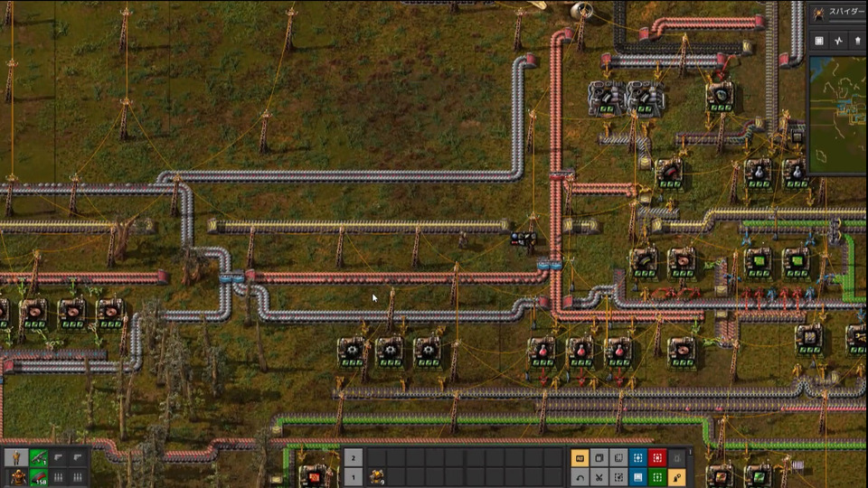The width and height of the screenshot is (868, 488).
Task: Switch to quickbar row 1
Action: click(354, 477)
